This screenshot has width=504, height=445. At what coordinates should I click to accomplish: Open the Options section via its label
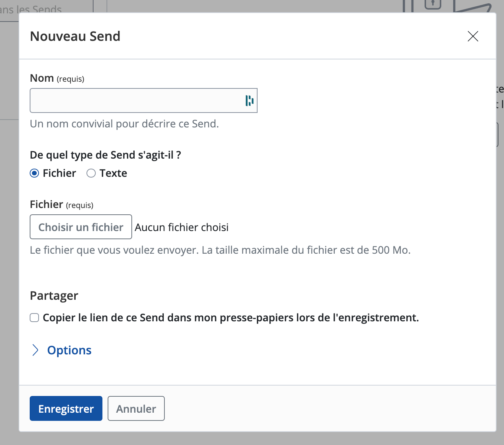pos(69,350)
